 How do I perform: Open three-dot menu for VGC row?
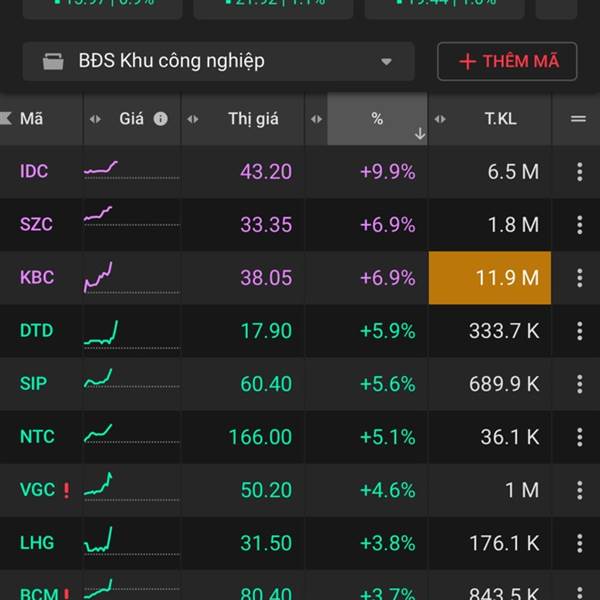(x=579, y=490)
